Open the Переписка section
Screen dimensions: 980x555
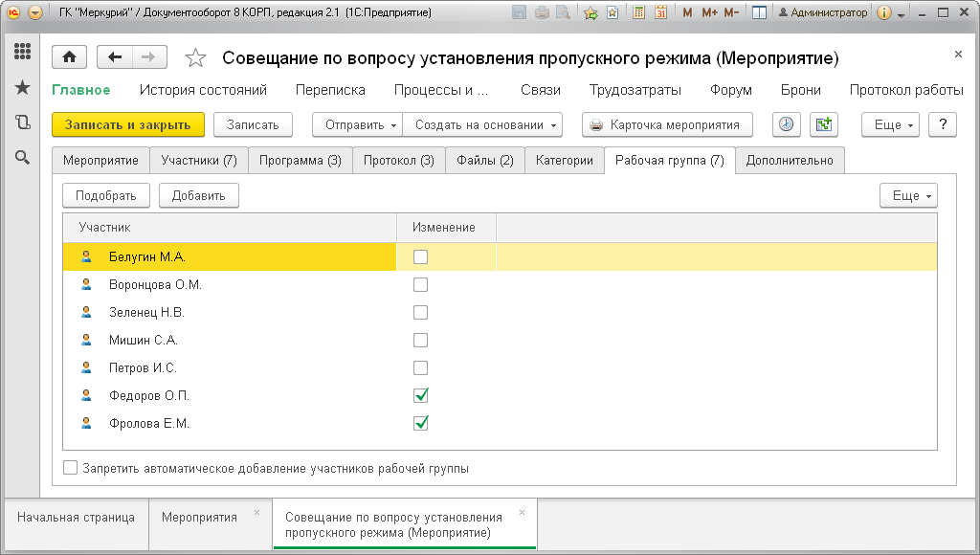point(330,90)
